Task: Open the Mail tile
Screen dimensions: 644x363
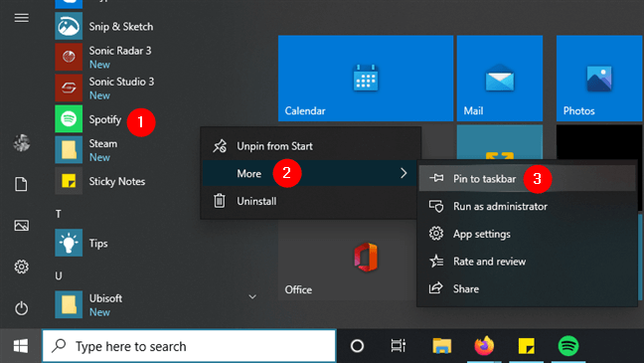Action: tap(500, 79)
